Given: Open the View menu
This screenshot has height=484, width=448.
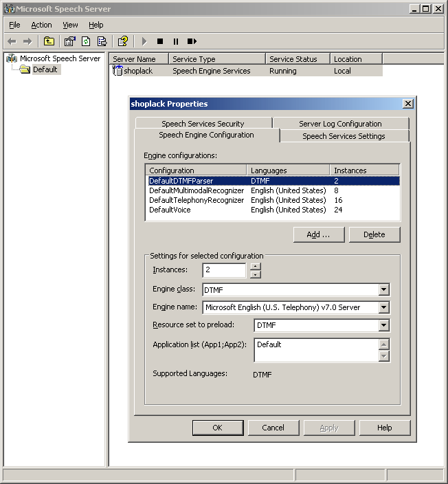Looking at the screenshot, I should coord(70,25).
